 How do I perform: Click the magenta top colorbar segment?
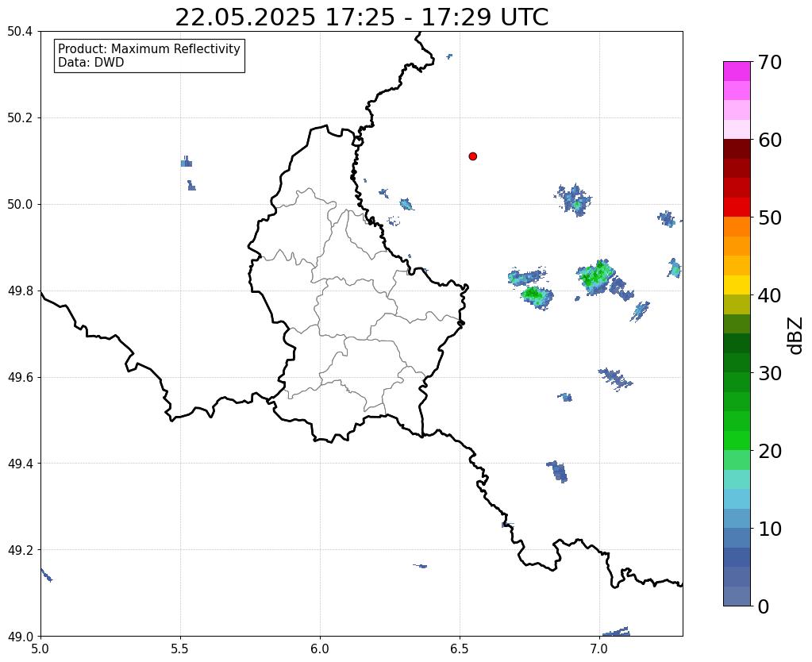point(737,71)
